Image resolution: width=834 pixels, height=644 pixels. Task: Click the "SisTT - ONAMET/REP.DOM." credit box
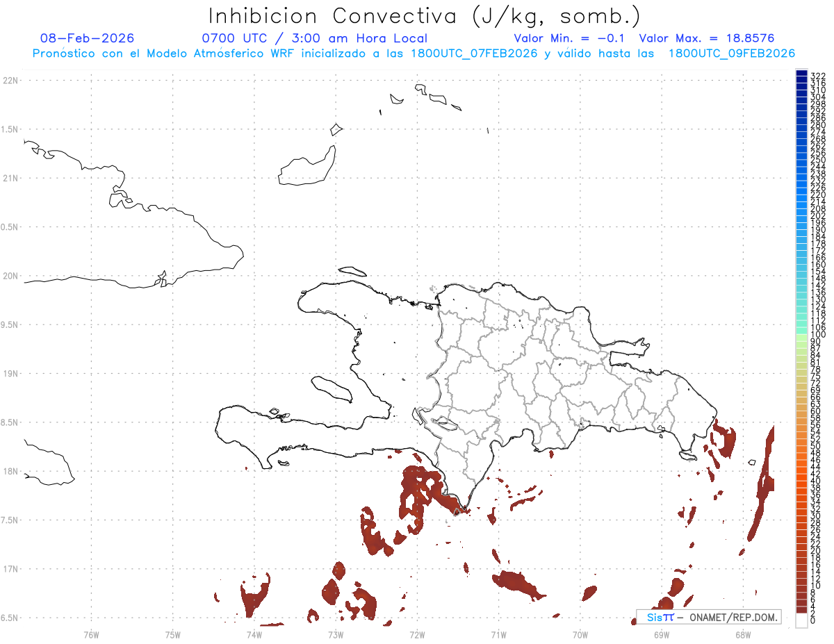tap(708, 617)
